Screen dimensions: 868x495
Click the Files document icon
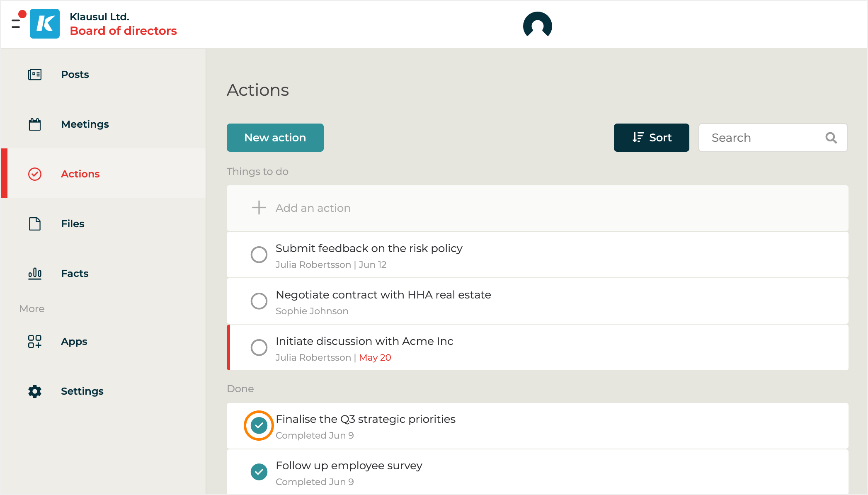35,224
